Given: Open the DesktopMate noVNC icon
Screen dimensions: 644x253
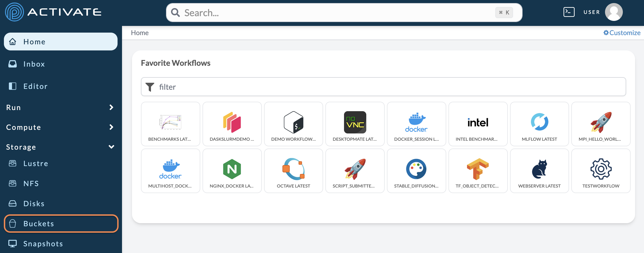Looking at the screenshot, I should pyautogui.click(x=355, y=122).
